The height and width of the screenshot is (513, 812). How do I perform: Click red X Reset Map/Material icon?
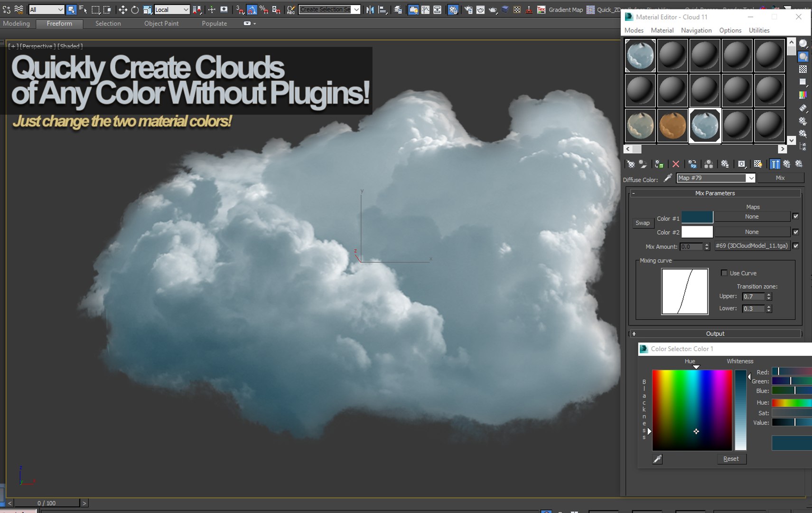(x=676, y=164)
